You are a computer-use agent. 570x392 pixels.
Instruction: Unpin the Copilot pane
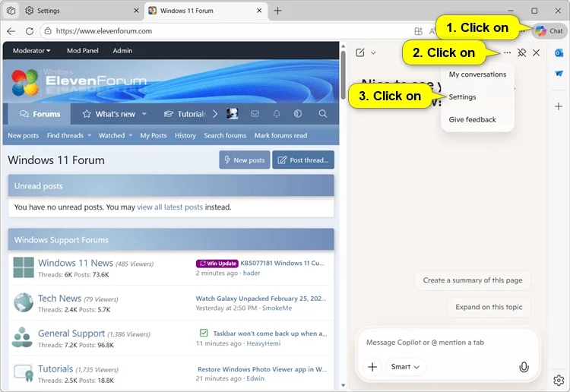click(521, 52)
